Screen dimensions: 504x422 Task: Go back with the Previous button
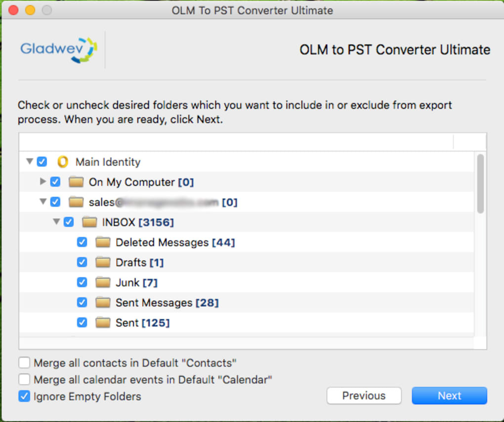(364, 396)
